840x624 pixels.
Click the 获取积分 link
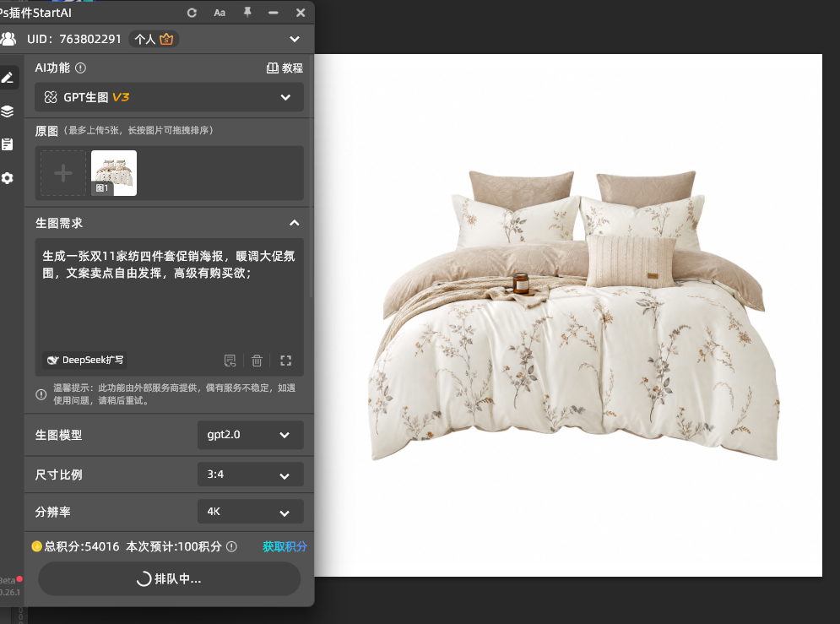point(285,546)
